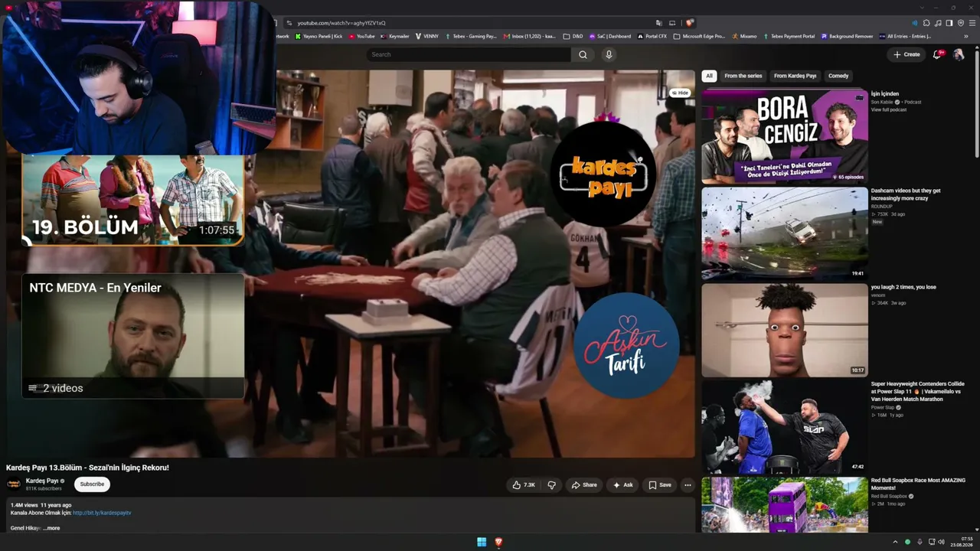
Task: Open the NTC MEDYA En Yeniler playlist card
Action: point(132,336)
